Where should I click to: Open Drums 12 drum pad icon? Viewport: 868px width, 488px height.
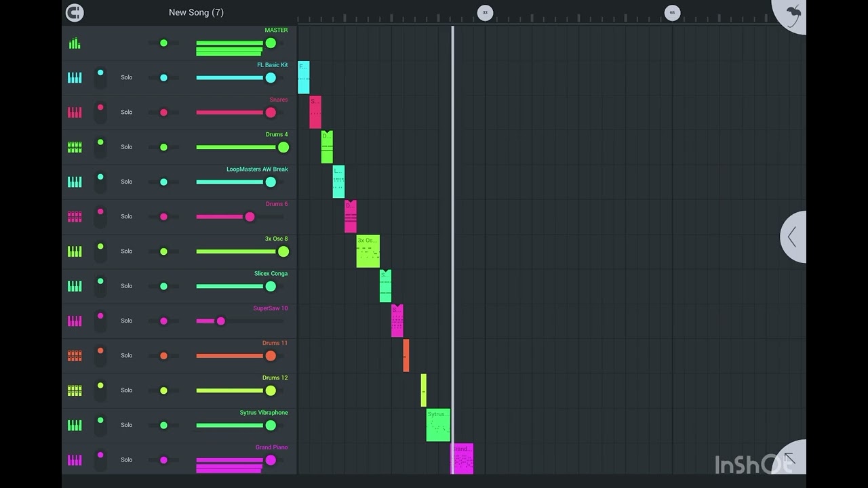(x=75, y=390)
